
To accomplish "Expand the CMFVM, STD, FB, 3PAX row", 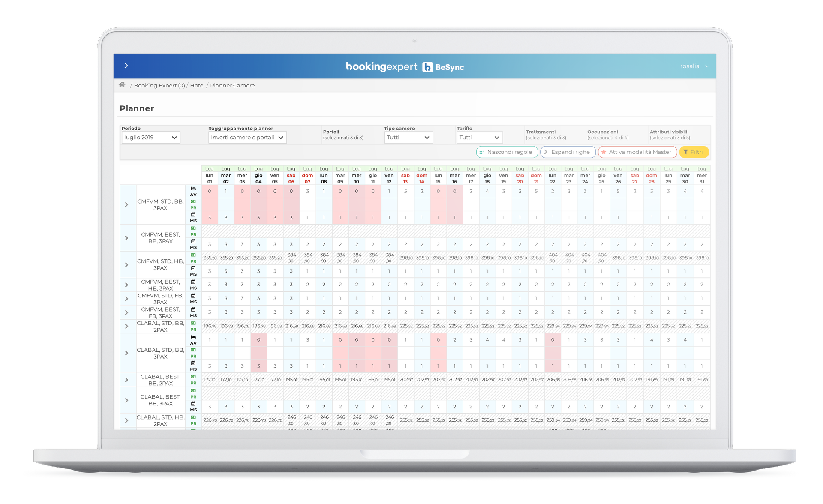I will tap(127, 299).
